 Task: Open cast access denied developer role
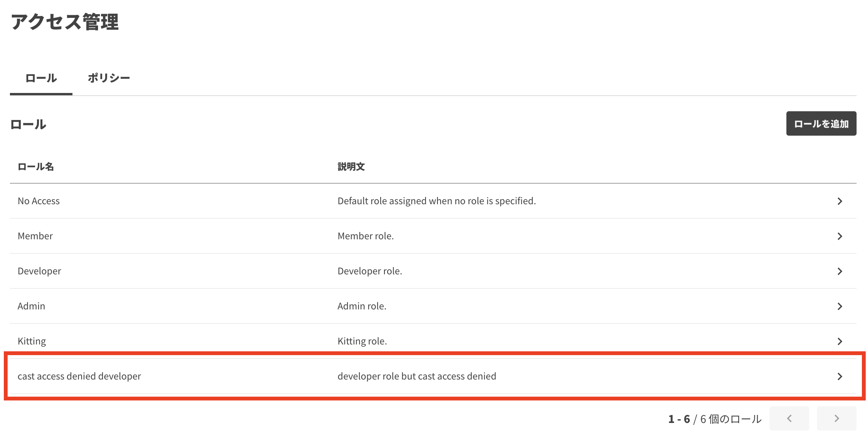pyautogui.click(x=79, y=376)
